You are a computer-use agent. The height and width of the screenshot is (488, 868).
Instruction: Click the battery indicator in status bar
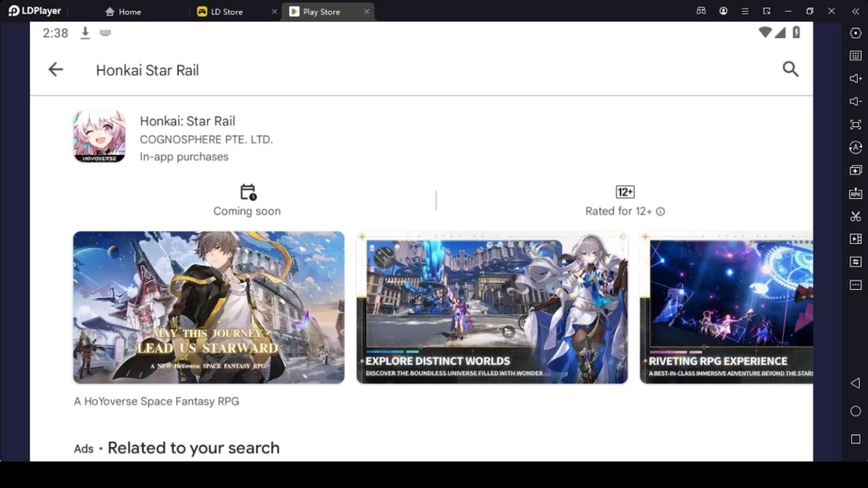click(796, 32)
